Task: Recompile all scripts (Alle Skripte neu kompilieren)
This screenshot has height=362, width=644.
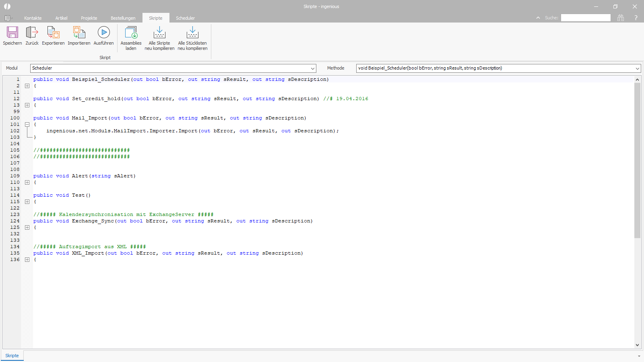Action: pos(159,39)
